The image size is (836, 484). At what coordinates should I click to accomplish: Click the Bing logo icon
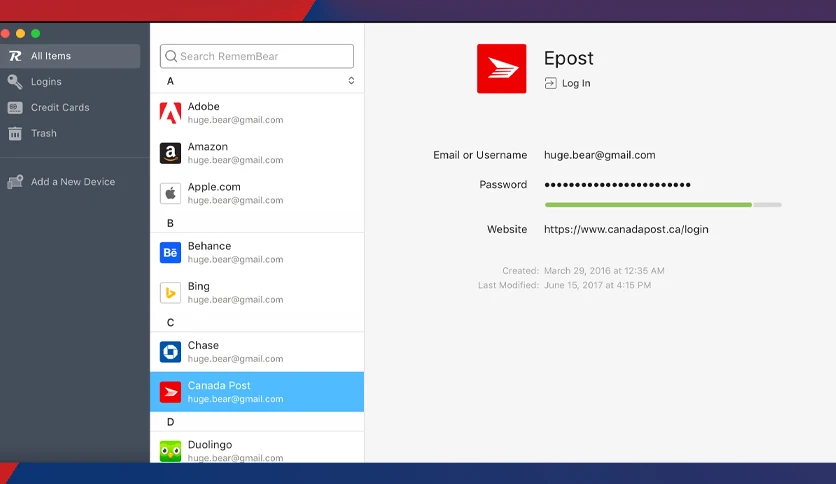point(171,293)
